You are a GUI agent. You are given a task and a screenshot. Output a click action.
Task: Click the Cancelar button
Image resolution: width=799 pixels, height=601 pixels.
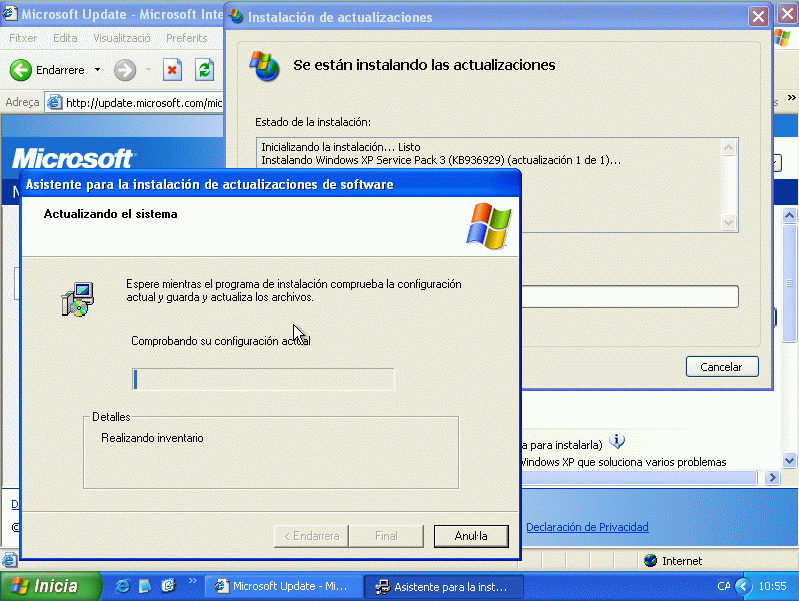721,367
